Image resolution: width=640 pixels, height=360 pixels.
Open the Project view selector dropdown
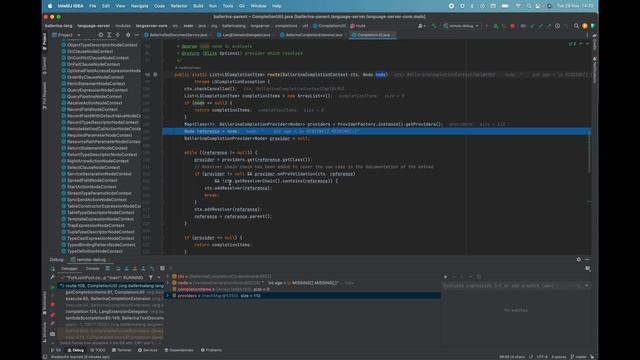(x=66, y=35)
